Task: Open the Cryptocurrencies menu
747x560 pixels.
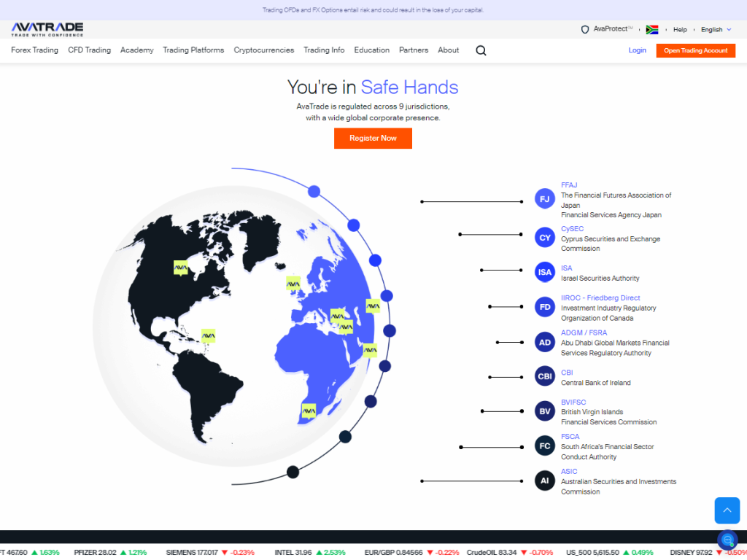Action: coord(263,50)
